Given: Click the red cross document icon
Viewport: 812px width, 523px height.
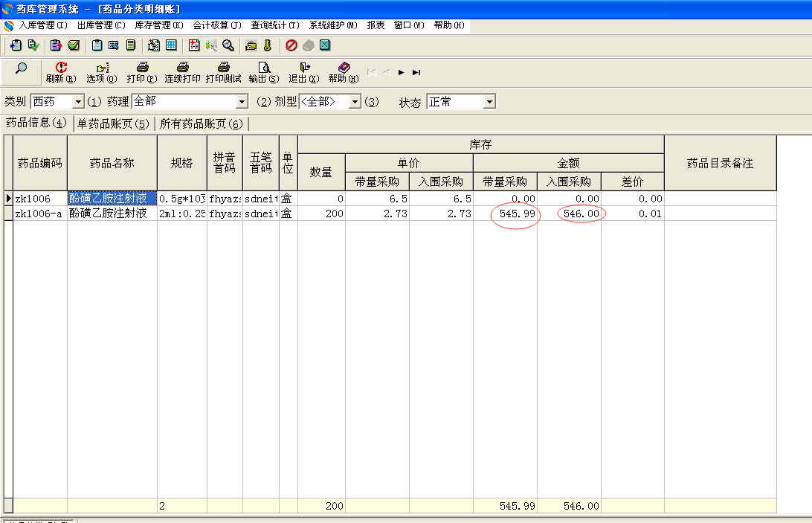Looking at the screenshot, I should click(x=194, y=45).
